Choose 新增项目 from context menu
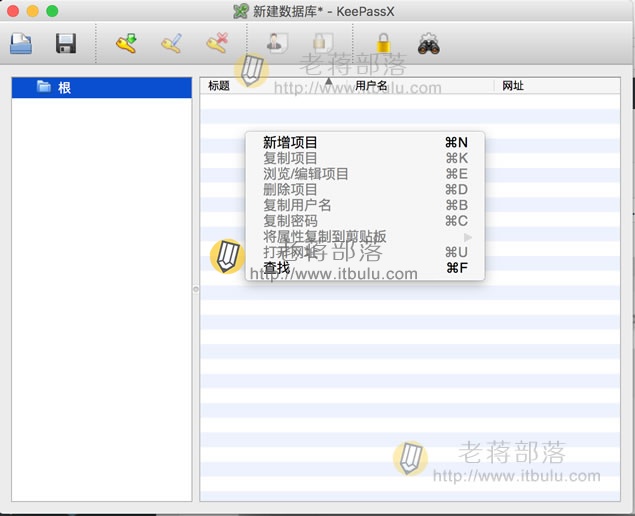635x516 pixels. 365,143
